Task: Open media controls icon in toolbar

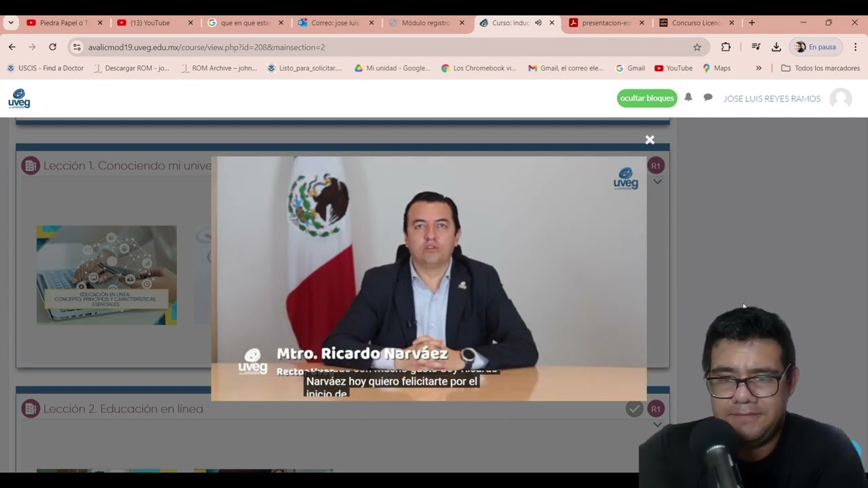Action: 756,47
